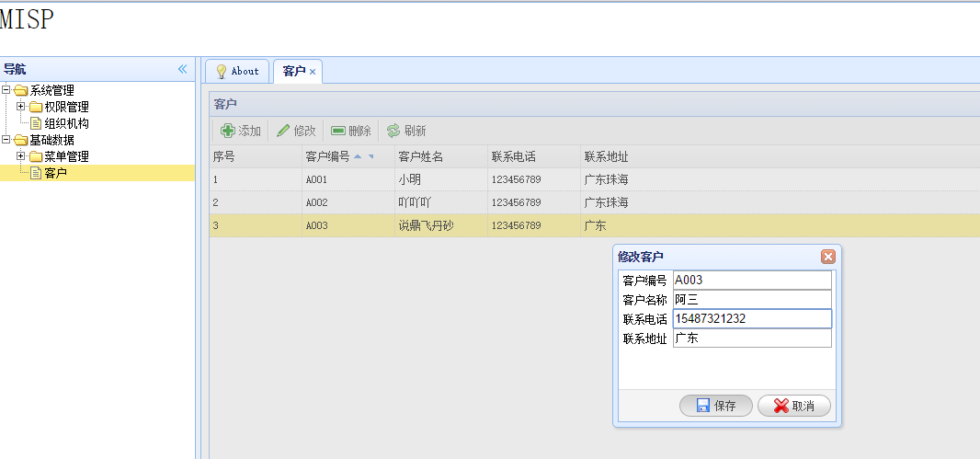980x459 pixels.
Task: Click the 联系地址 input field
Action: tap(753, 339)
